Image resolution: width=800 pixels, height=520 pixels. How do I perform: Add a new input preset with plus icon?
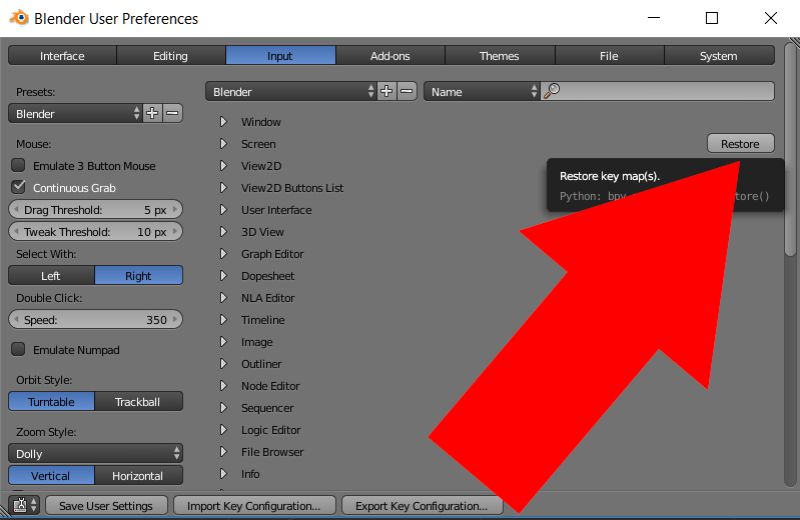pos(152,113)
